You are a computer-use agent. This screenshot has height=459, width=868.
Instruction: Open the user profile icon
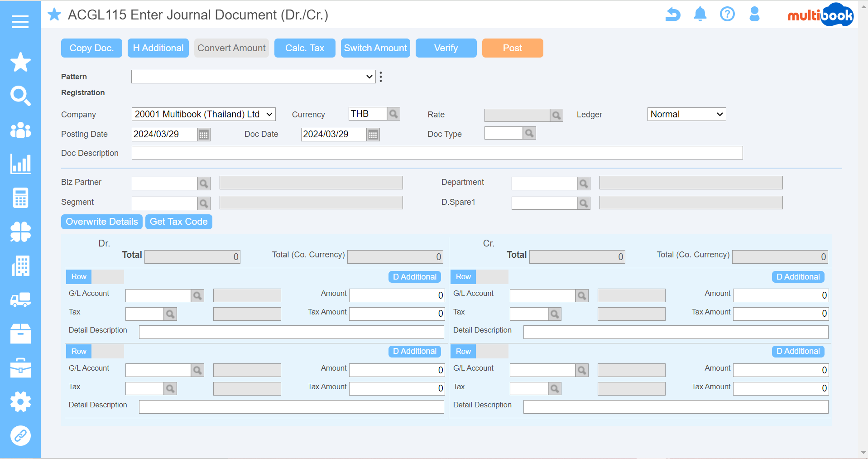coord(754,14)
